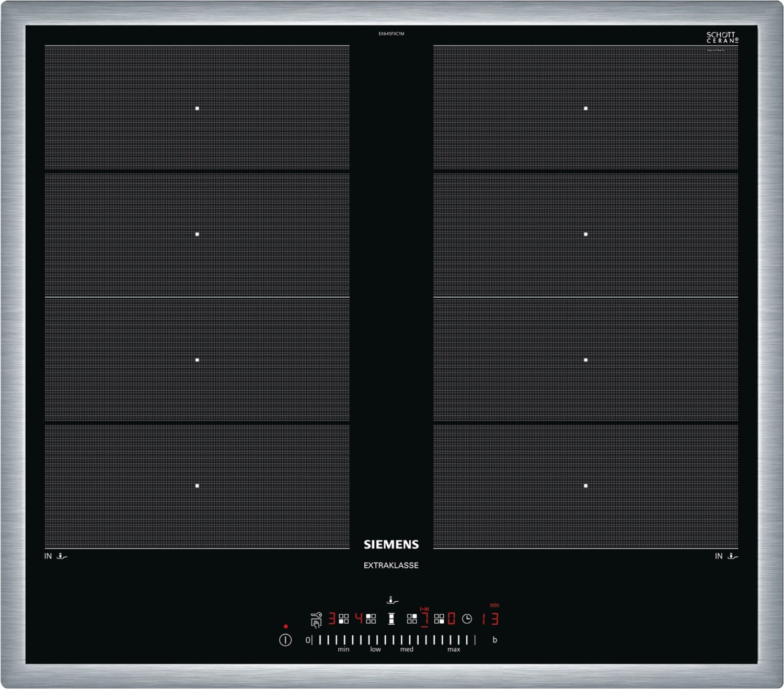This screenshot has width=784, height=689.
Task: Tap the 'low' power label
Action: [375, 649]
